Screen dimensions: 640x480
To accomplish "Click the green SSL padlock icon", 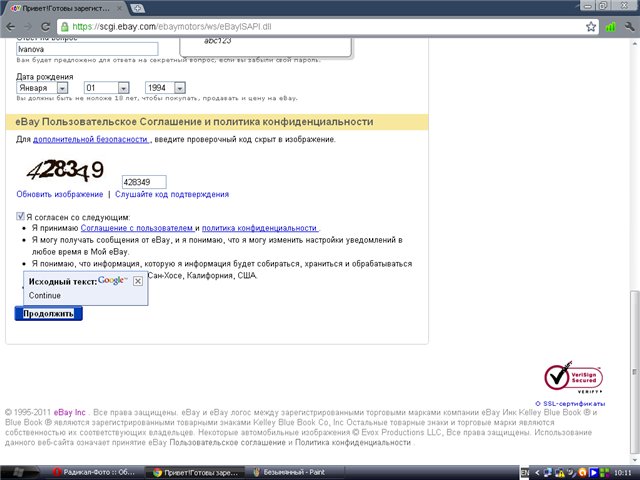I will [64, 27].
